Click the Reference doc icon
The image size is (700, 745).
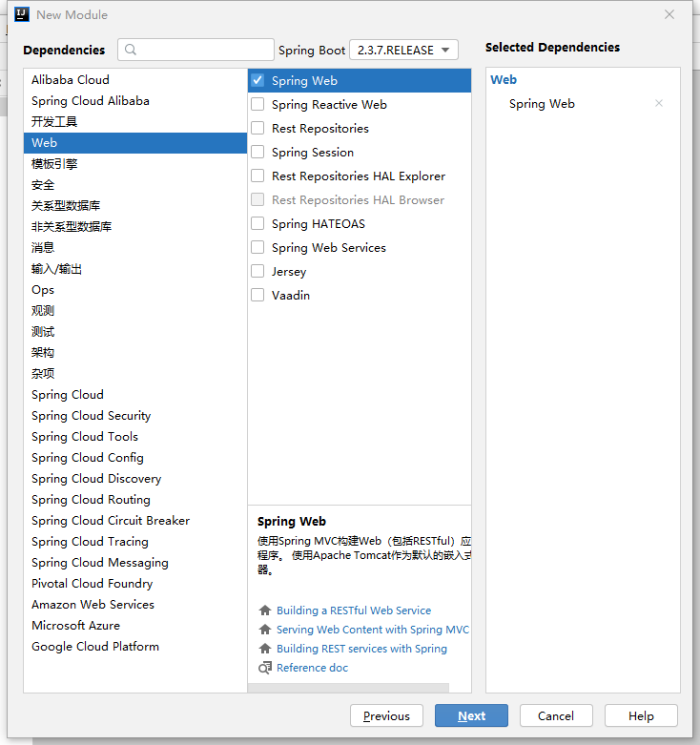click(265, 668)
